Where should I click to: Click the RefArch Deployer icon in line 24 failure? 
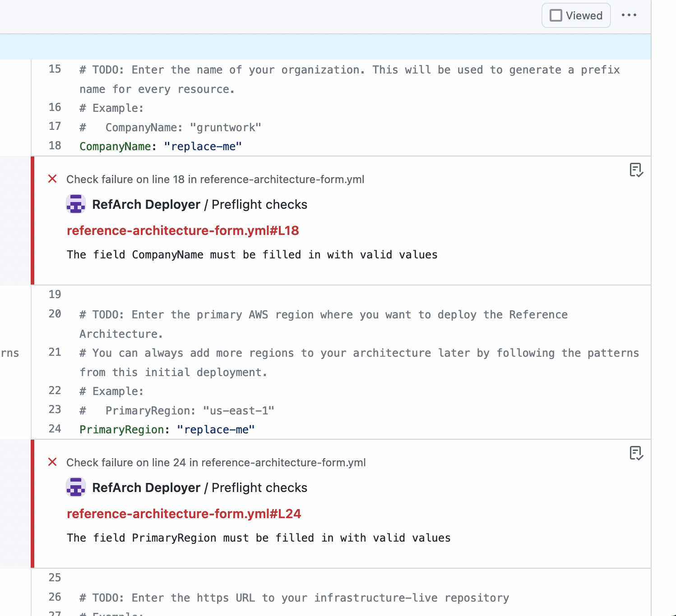[76, 487]
